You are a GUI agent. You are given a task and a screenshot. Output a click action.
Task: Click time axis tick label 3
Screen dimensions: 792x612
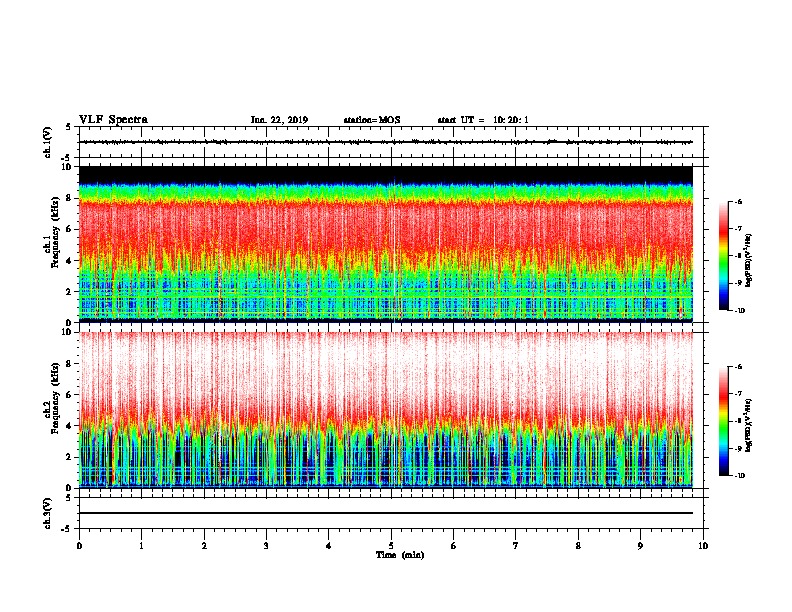click(266, 546)
